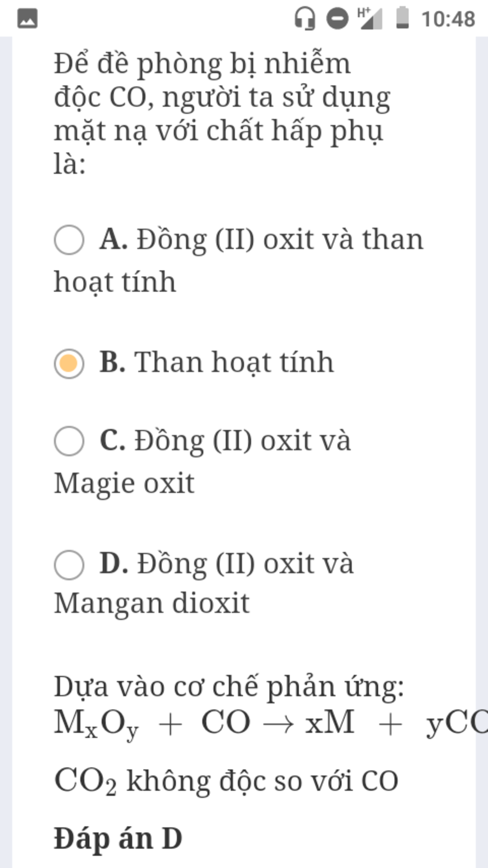
Task: Select radio button for answer D
Action: coord(69,565)
